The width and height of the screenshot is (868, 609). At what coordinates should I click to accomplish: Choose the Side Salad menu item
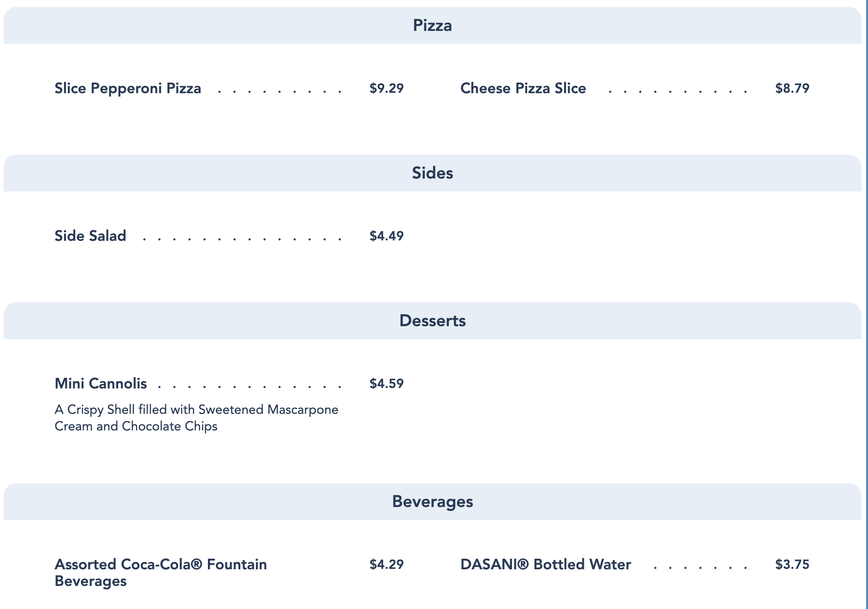pos(90,236)
